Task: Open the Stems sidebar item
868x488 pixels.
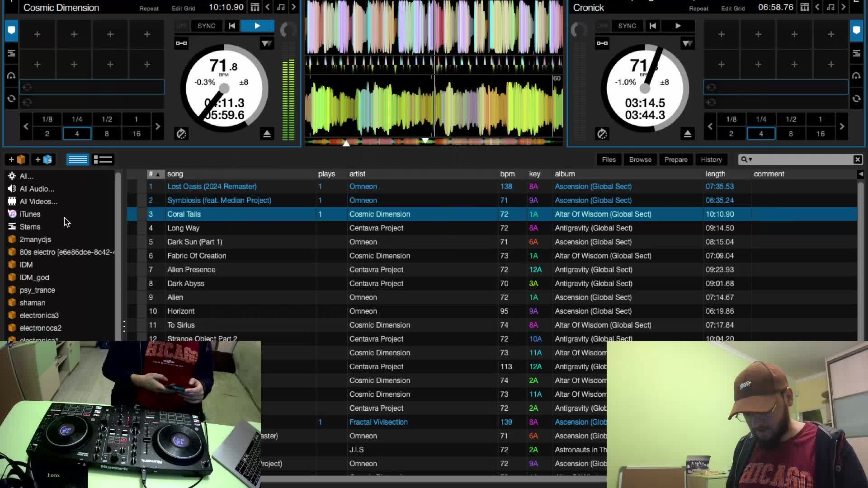Action: 30,227
